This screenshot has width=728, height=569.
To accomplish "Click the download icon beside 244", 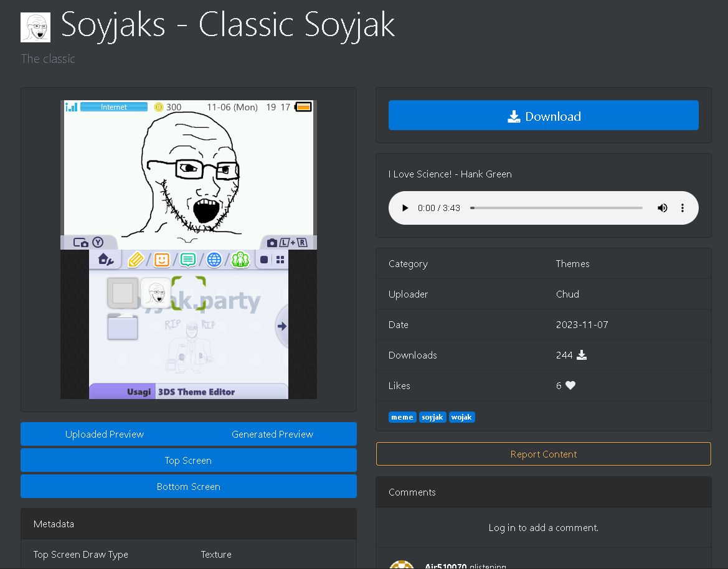I will [x=582, y=355].
